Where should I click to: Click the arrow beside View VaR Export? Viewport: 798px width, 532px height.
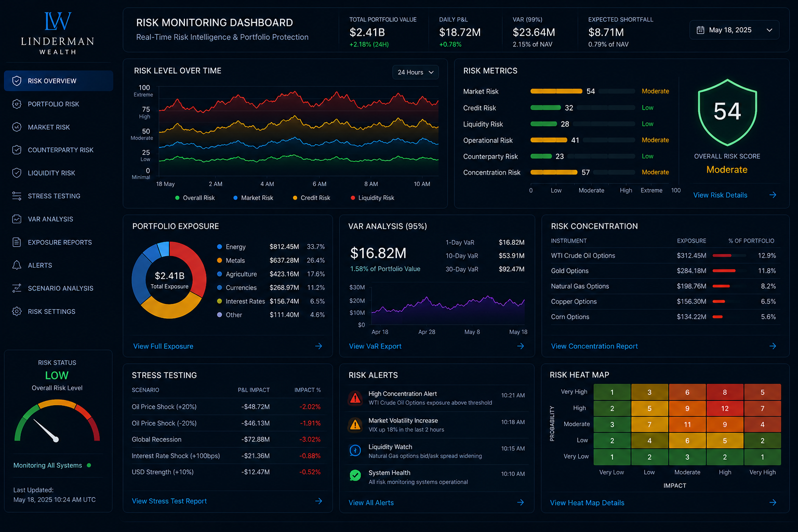tap(521, 346)
